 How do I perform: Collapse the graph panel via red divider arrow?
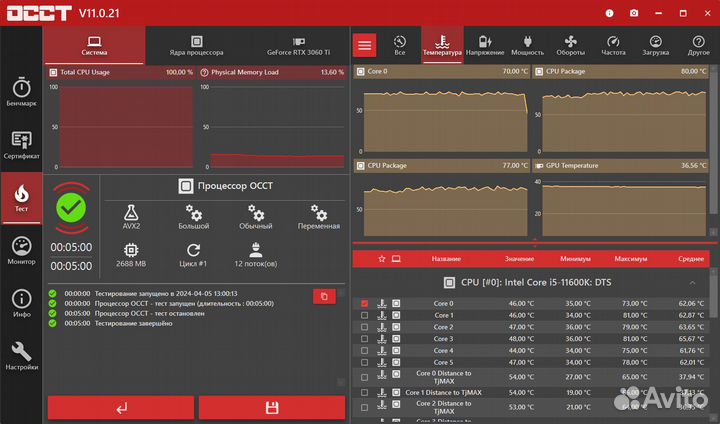point(535,240)
